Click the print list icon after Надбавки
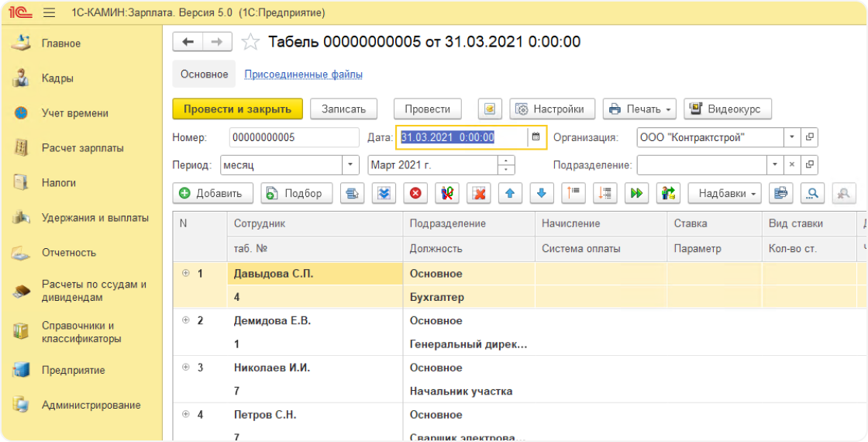 tap(781, 193)
